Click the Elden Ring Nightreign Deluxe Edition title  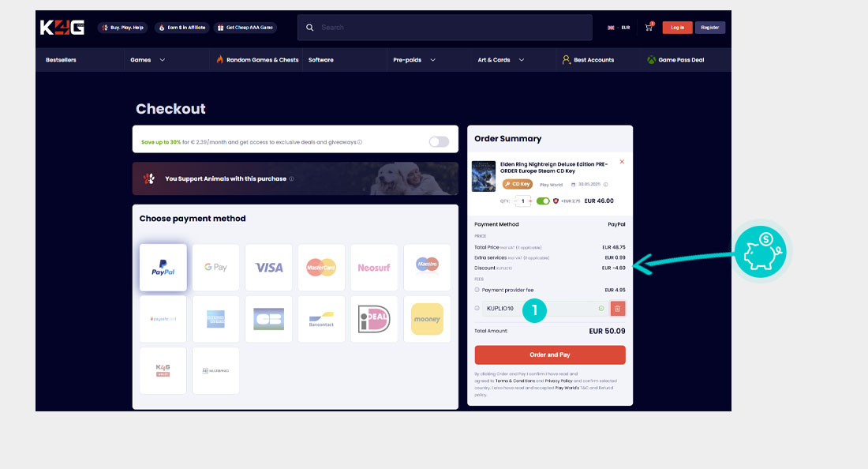[554, 167]
